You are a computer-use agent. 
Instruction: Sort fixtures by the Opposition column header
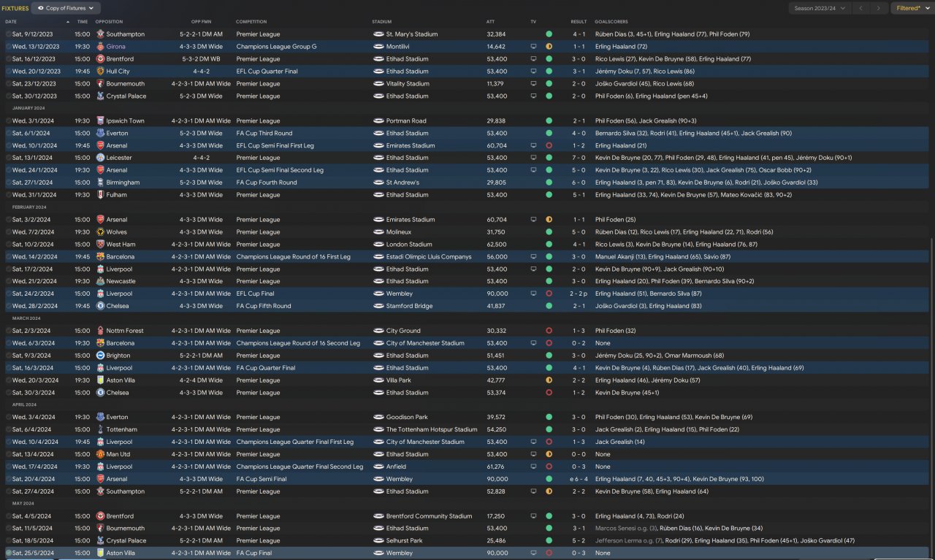(x=109, y=22)
